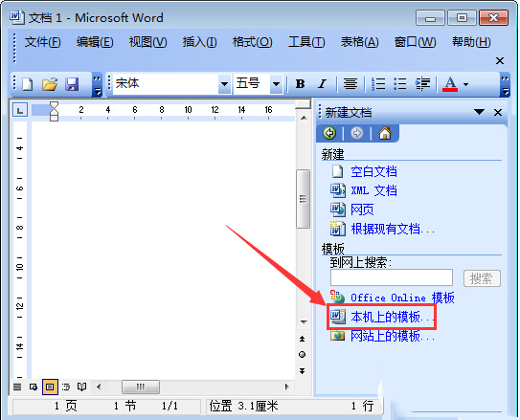Open Office Online 模板
This screenshot has height=420, width=520.
[402, 298]
